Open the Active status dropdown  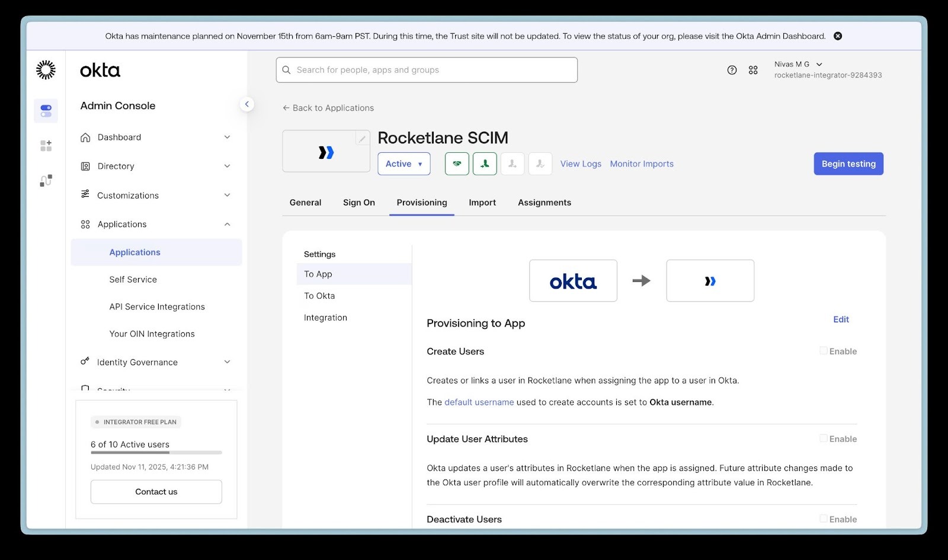404,164
